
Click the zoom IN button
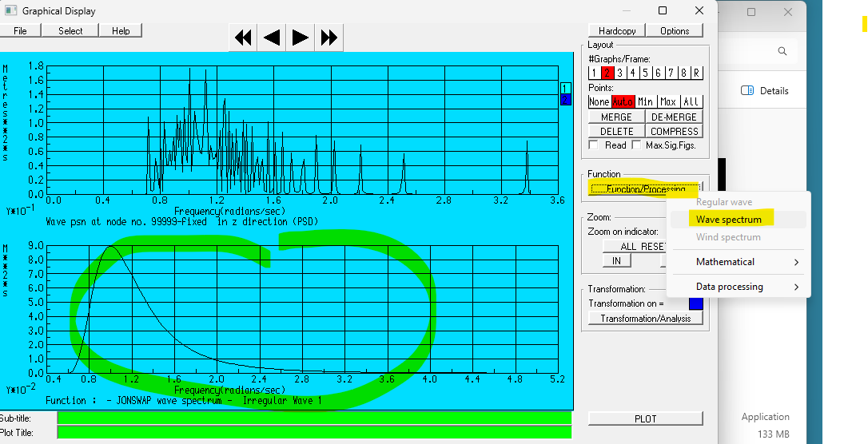[616, 260]
